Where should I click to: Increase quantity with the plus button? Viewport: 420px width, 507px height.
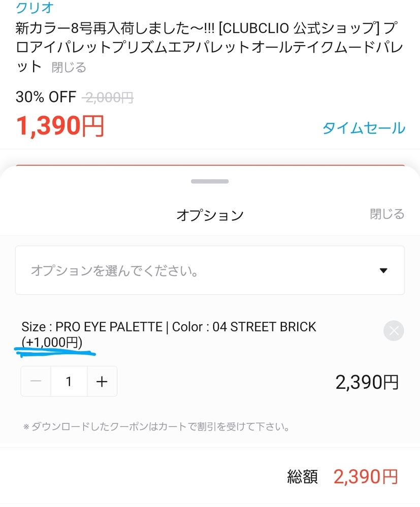coord(102,381)
